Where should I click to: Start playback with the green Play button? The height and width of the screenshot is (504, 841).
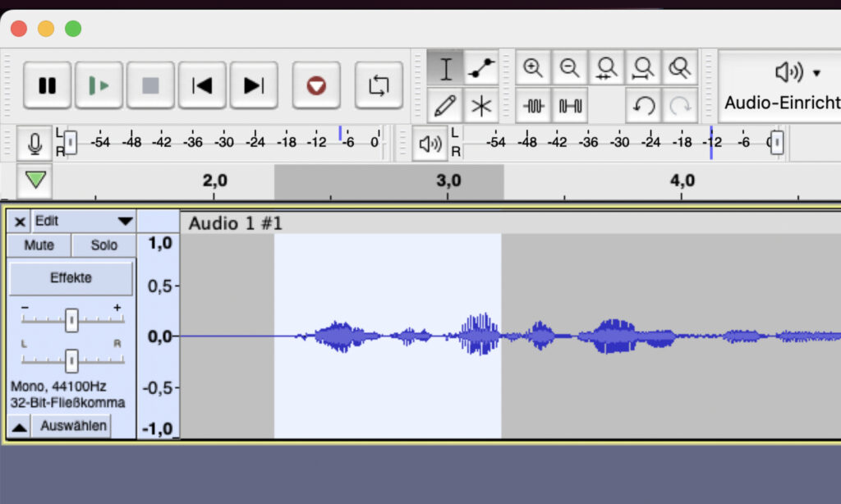tap(99, 85)
